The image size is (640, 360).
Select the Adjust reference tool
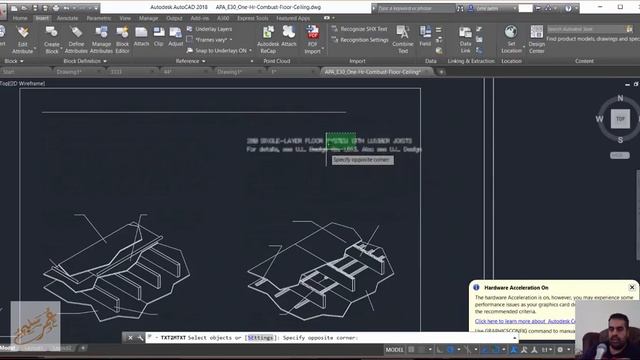click(x=176, y=36)
